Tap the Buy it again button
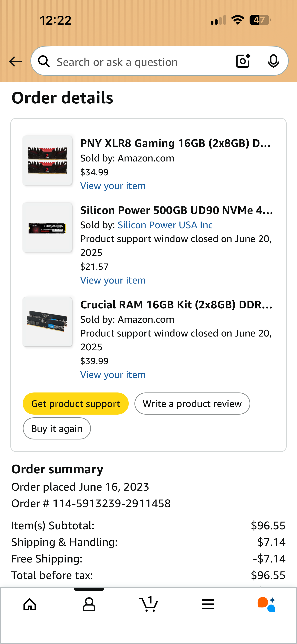Screen dimensions: 297x644 57,428
